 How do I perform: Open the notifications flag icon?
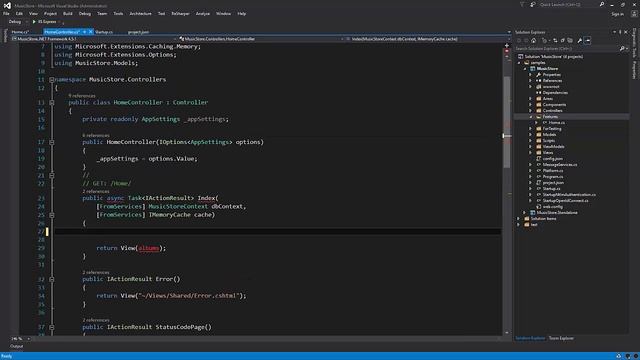tap(522, 4)
